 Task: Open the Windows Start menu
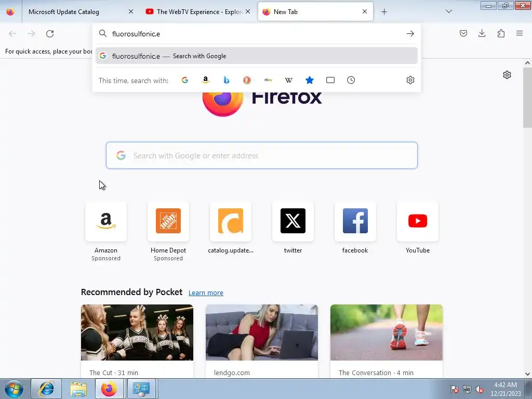pos(14,389)
